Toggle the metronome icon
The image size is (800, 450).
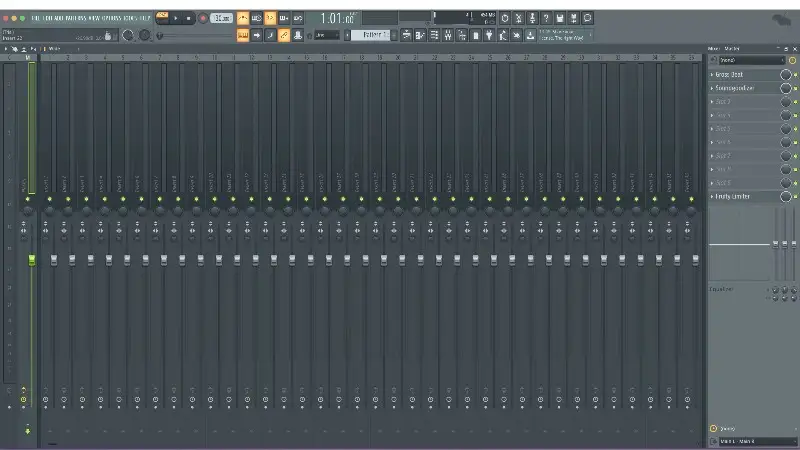[243, 18]
